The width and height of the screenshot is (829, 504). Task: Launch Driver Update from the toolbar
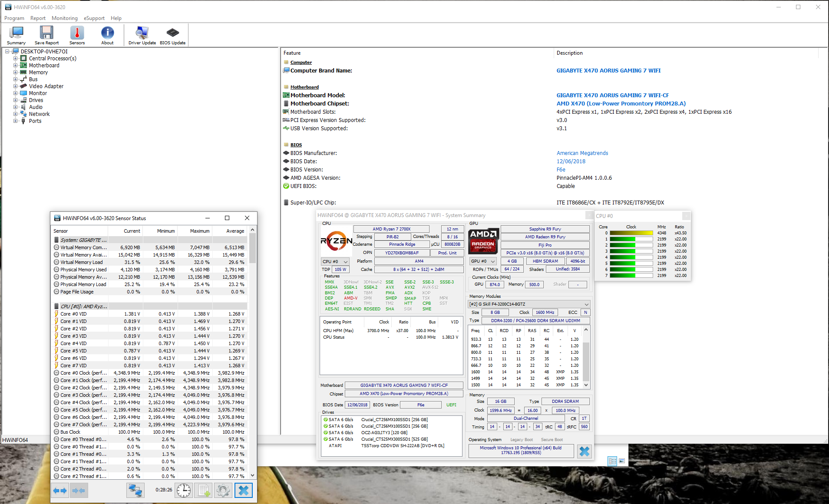coord(142,35)
